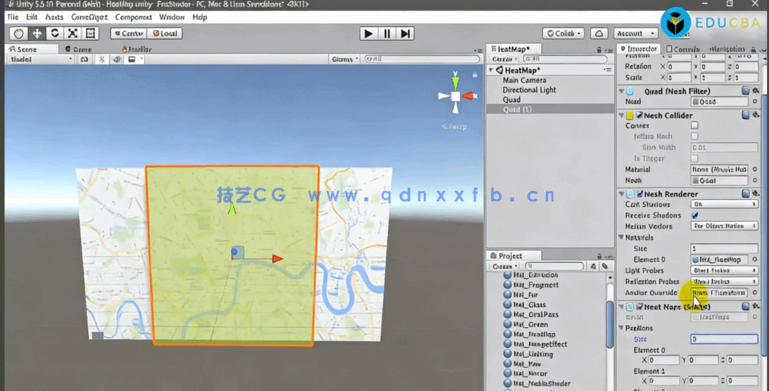The image size is (769, 391).
Task: Switch to the Console tab
Action: 683,49
